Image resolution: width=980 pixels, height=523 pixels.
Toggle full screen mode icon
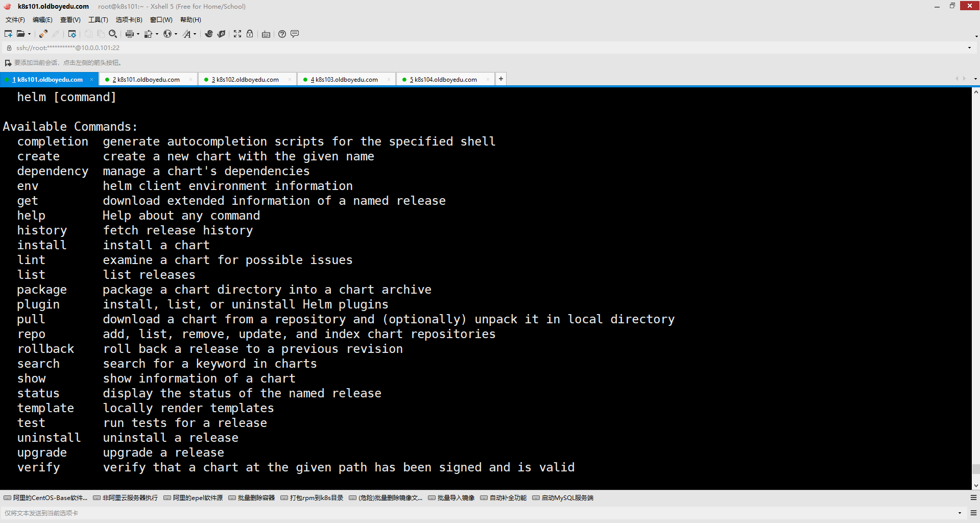click(237, 34)
